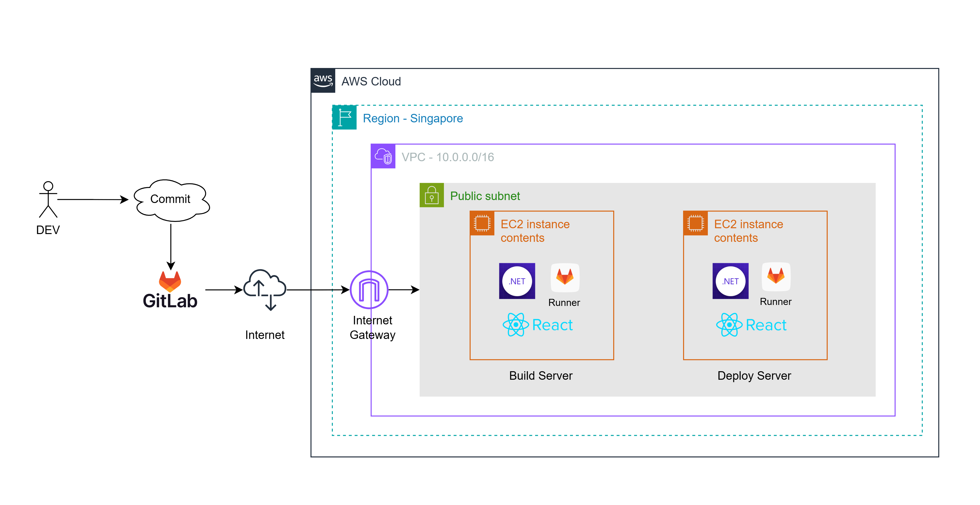Click the DEV stick figure actor icon
980x505 pixels.
[48, 199]
